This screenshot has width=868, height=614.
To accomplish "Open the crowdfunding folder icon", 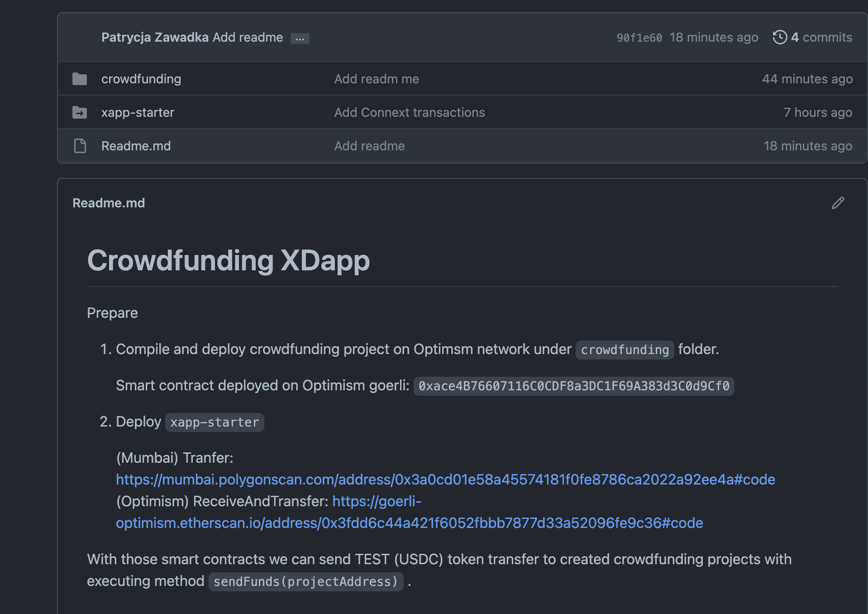I will (x=80, y=79).
